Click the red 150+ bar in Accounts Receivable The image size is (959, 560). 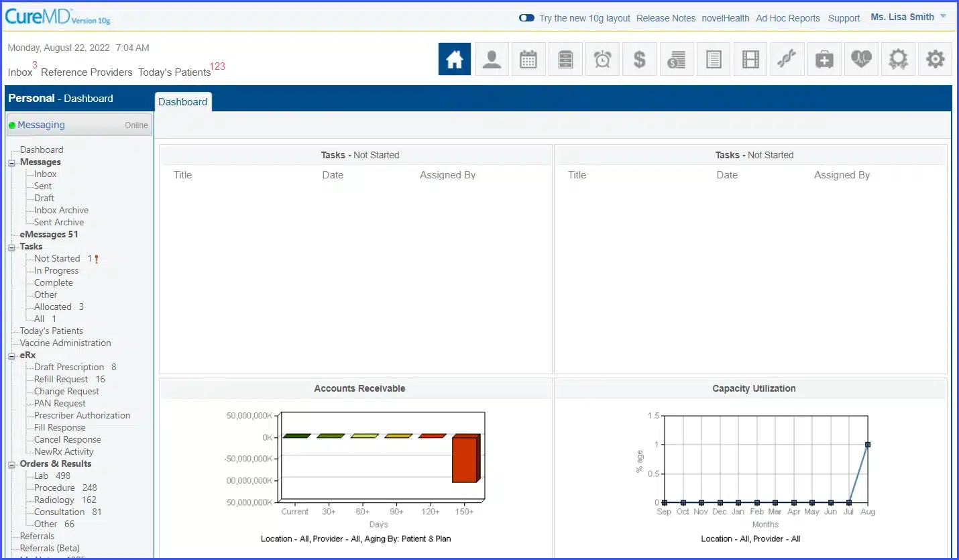click(465, 459)
